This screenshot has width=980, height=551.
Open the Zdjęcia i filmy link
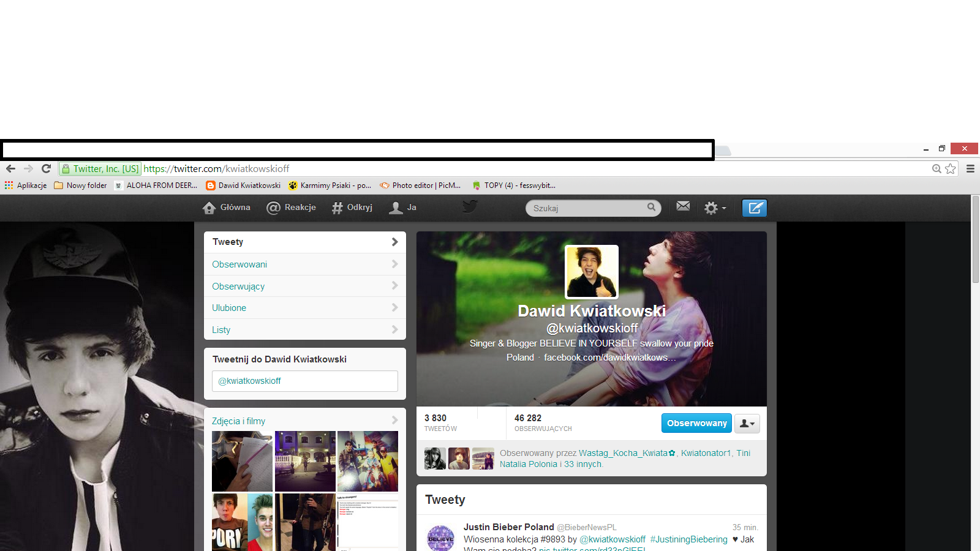pyautogui.click(x=239, y=421)
